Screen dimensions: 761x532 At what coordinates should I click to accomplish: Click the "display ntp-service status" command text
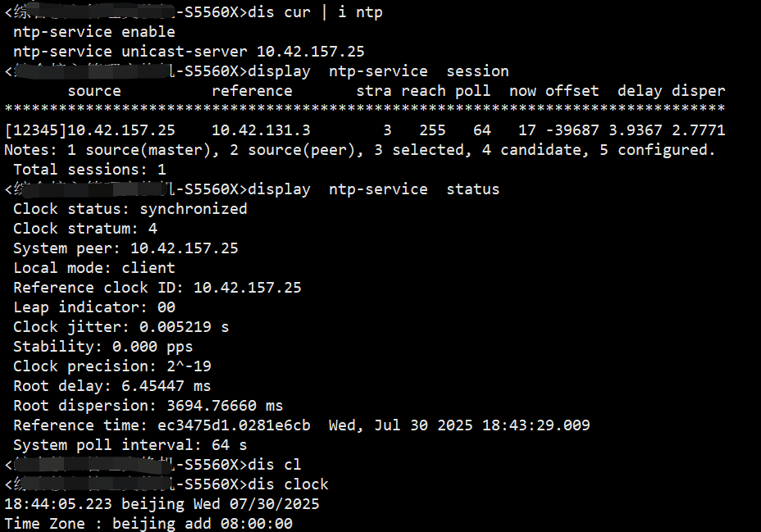pyautogui.click(x=373, y=189)
